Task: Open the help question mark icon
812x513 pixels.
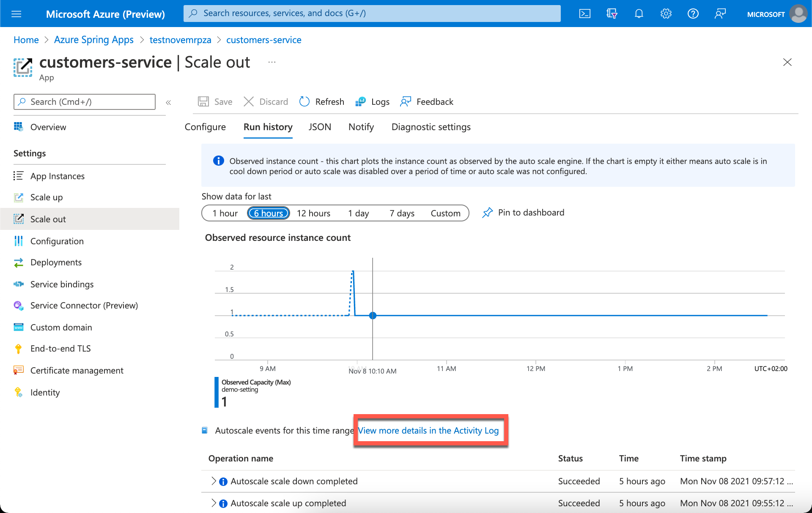Action: 693,14
